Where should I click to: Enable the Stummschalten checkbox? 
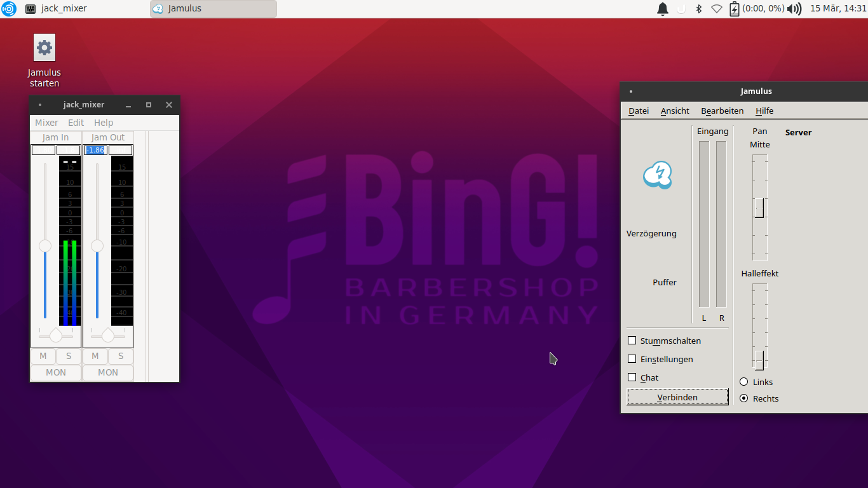pyautogui.click(x=632, y=341)
